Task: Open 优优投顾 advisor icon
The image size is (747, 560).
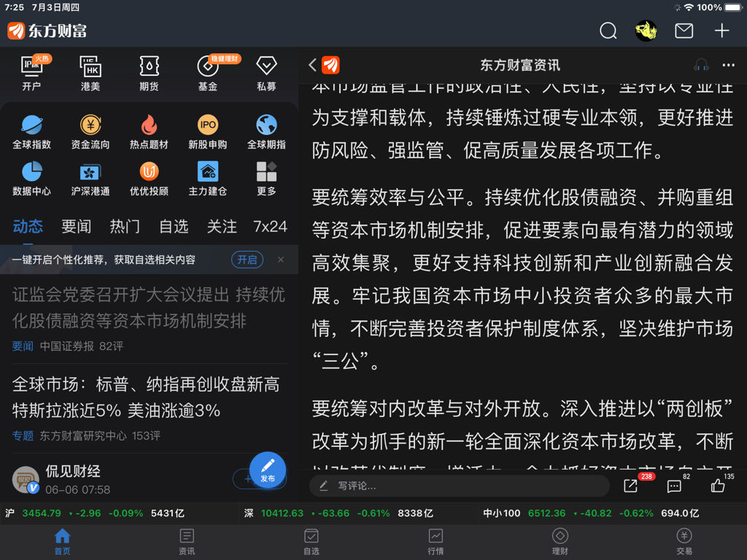Action: 149,179
